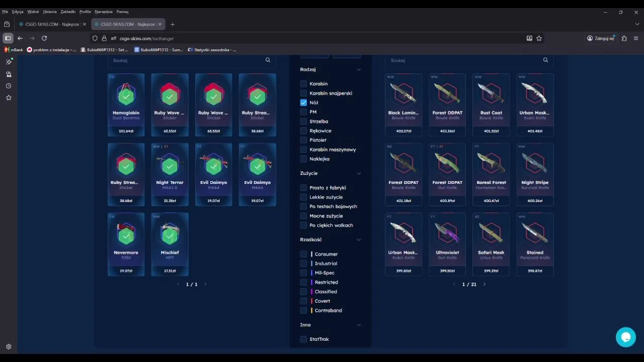The width and height of the screenshot is (644, 362).
Task: Open the Narzędzia menu
Action: pyautogui.click(x=104, y=12)
